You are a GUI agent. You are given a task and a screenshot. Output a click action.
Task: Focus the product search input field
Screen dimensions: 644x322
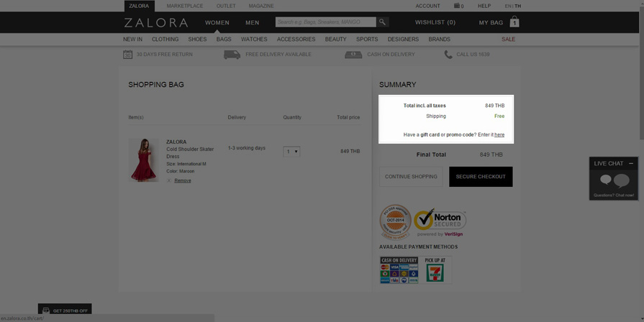tap(326, 22)
